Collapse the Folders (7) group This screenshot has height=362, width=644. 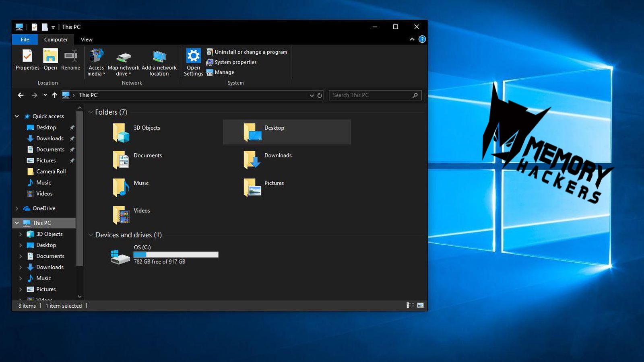pyautogui.click(x=91, y=112)
